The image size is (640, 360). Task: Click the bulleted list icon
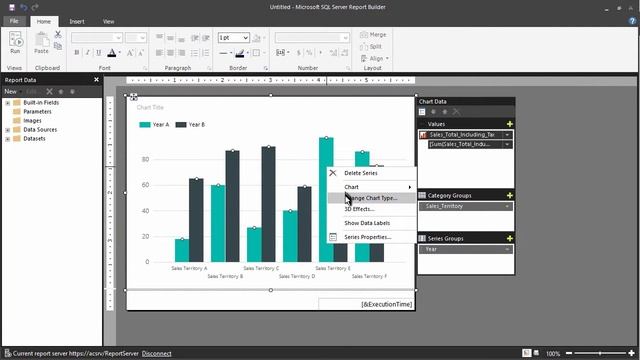click(x=195, y=53)
